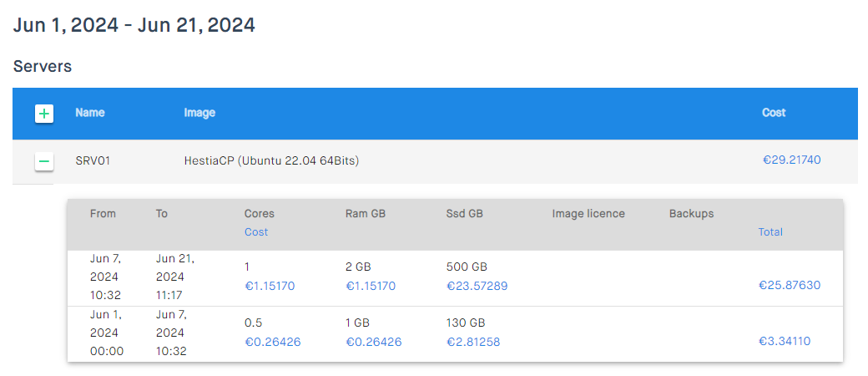Click the Ssd GB column header
Viewport: 868px width, 376px height.
(464, 214)
